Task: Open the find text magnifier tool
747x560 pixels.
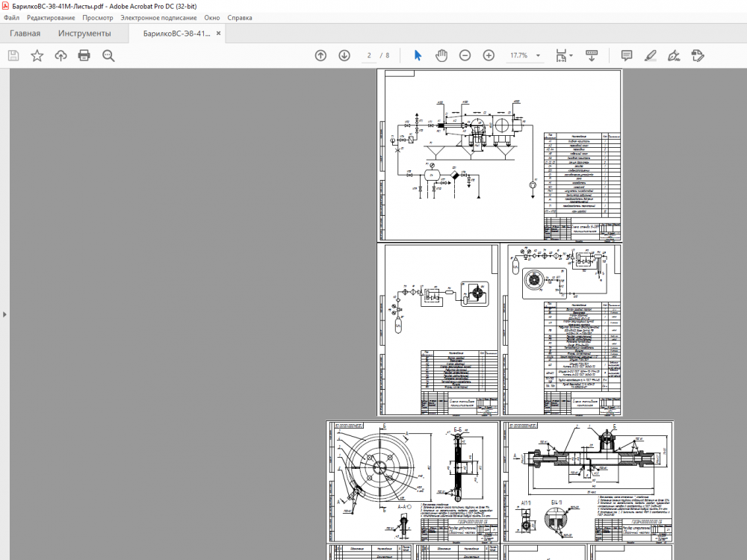Action: click(108, 55)
